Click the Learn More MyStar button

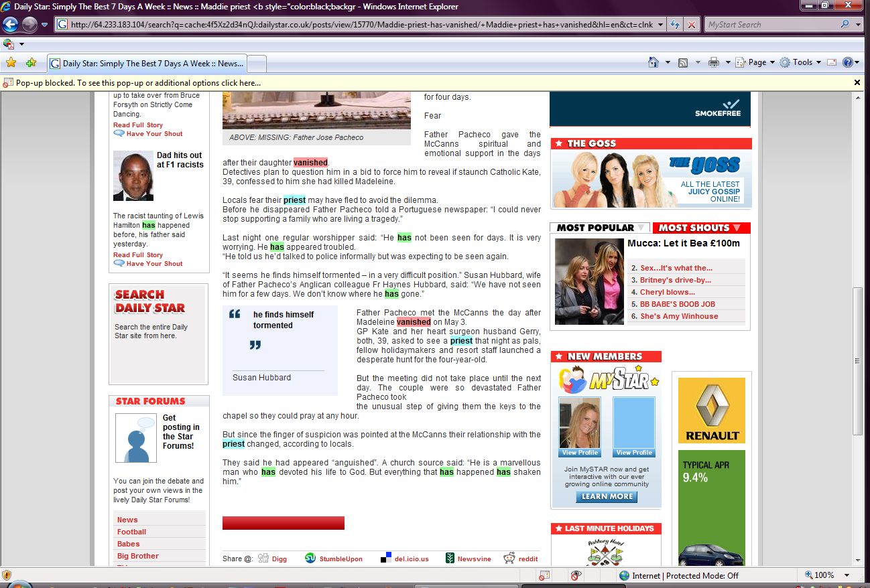point(607,497)
